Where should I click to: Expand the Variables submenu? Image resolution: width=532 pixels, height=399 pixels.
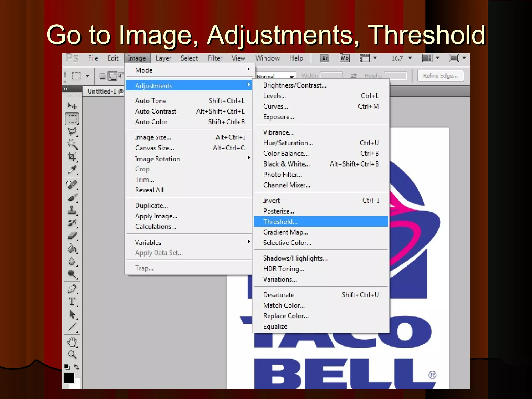189,242
